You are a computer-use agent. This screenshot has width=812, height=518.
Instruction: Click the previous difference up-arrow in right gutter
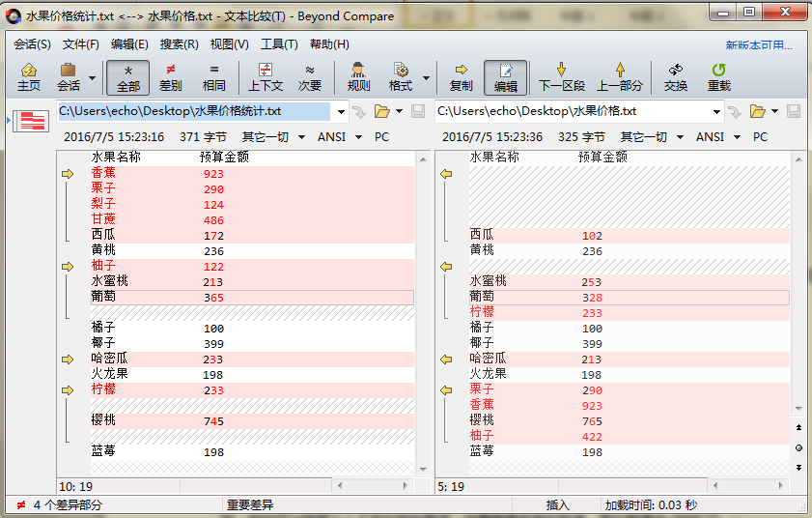pos(798,428)
